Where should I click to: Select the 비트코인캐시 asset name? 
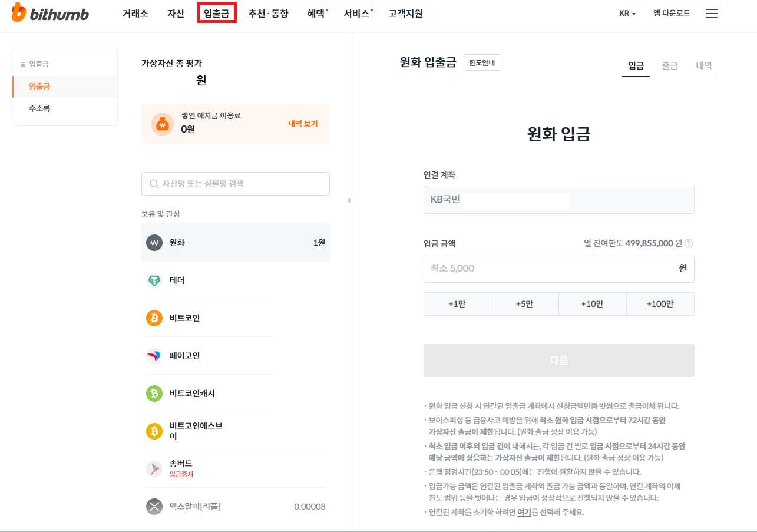193,394
